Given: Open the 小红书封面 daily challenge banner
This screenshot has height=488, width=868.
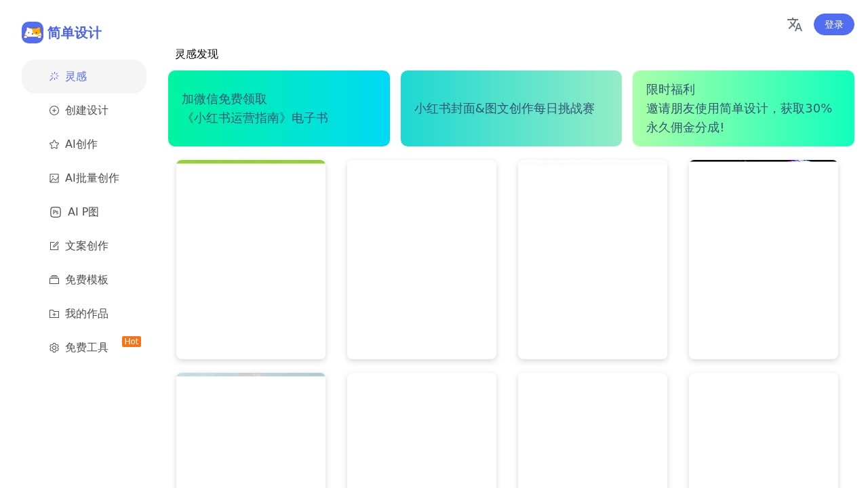Looking at the screenshot, I should pyautogui.click(x=511, y=108).
